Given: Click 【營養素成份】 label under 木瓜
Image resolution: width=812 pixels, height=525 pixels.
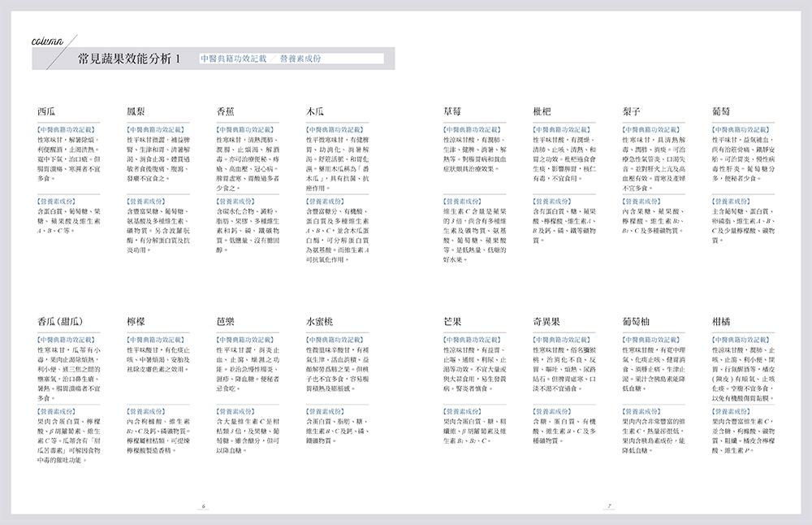Looking at the screenshot, I should coord(325,201).
